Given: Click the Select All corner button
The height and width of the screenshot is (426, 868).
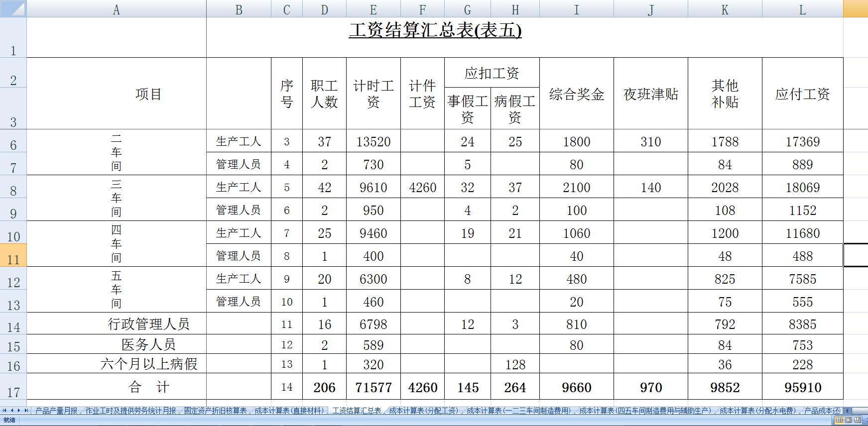Looking at the screenshot, I should [13, 9].
